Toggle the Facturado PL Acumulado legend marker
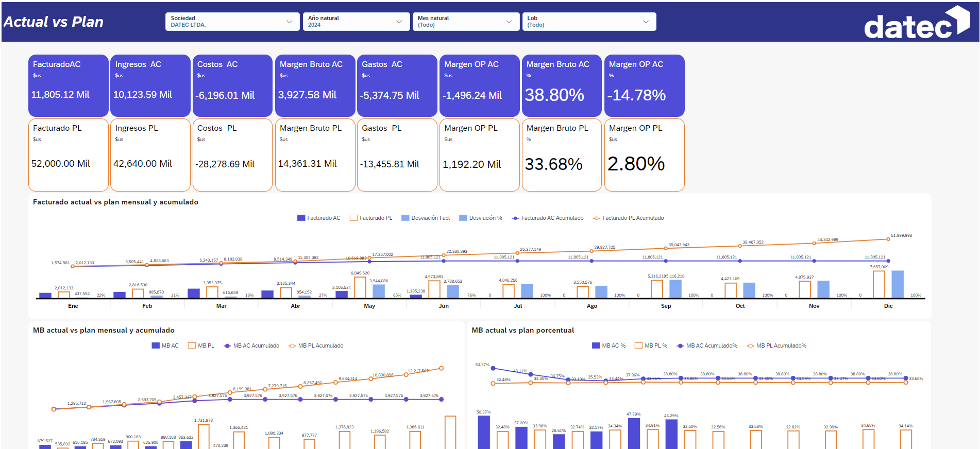The image size is (980, 449). (596, 218)
